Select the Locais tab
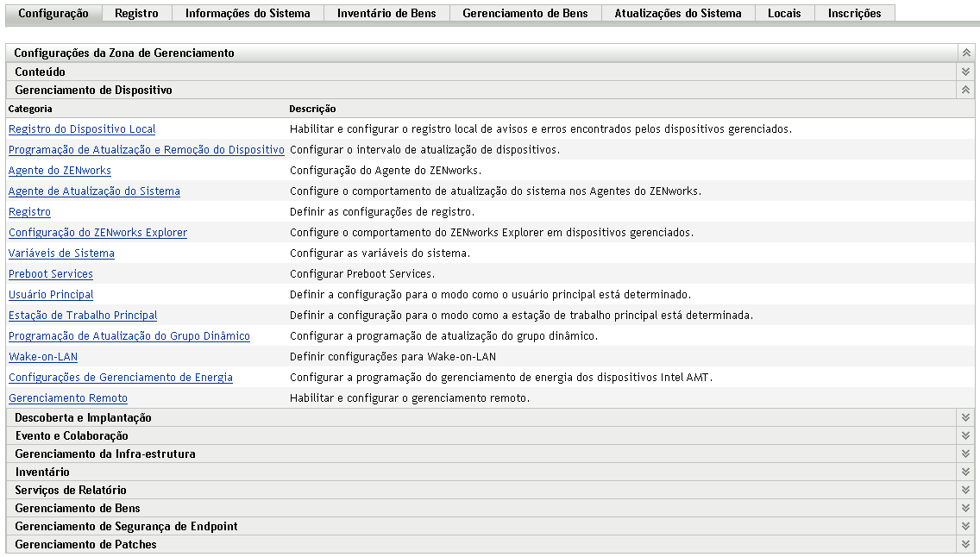980x557 pixels. 783,13
